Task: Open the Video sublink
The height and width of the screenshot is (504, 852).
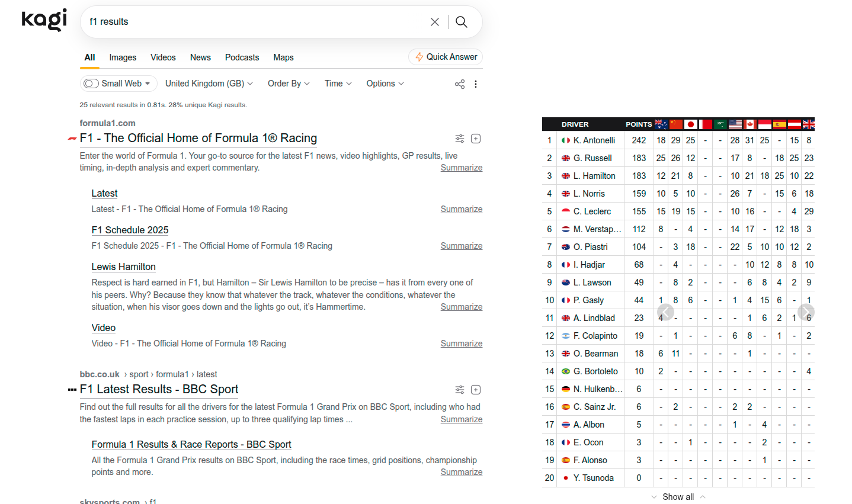Action: click(104, 328)
